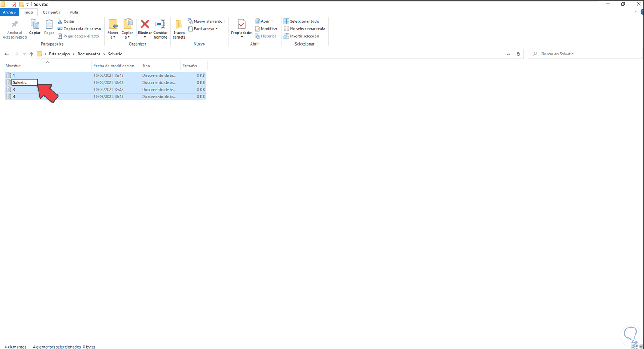Screen dimensions: 644x349
Task: Go forward with the right arrow
Action: click(x=16, y=54)
